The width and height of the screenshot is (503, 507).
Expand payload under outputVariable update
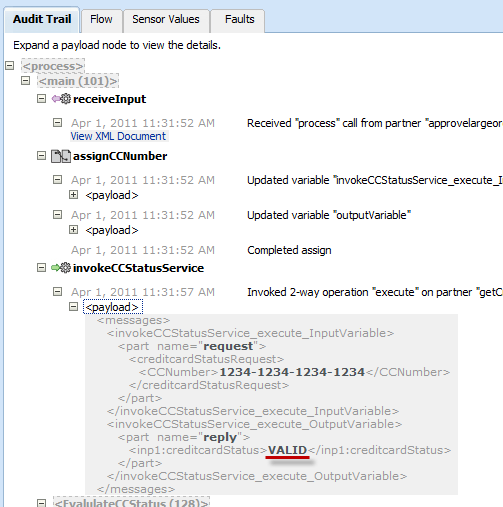73,230
